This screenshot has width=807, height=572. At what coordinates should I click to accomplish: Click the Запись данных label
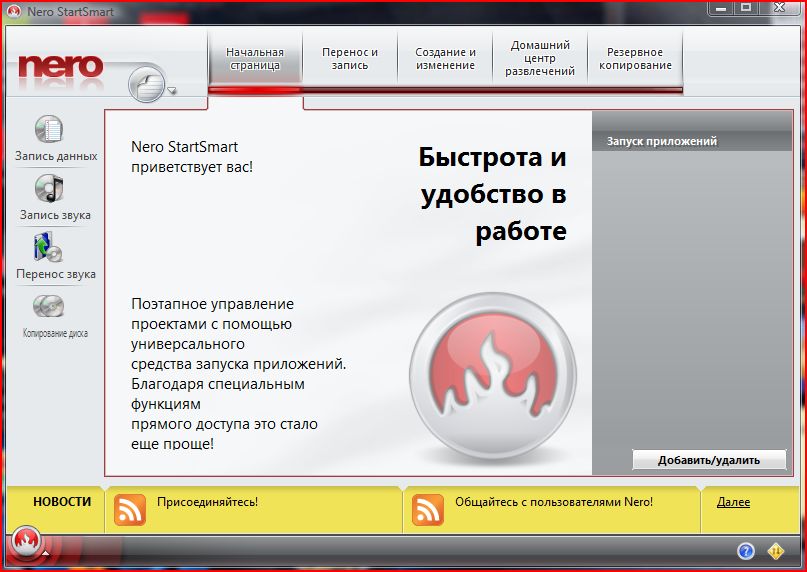56,156
